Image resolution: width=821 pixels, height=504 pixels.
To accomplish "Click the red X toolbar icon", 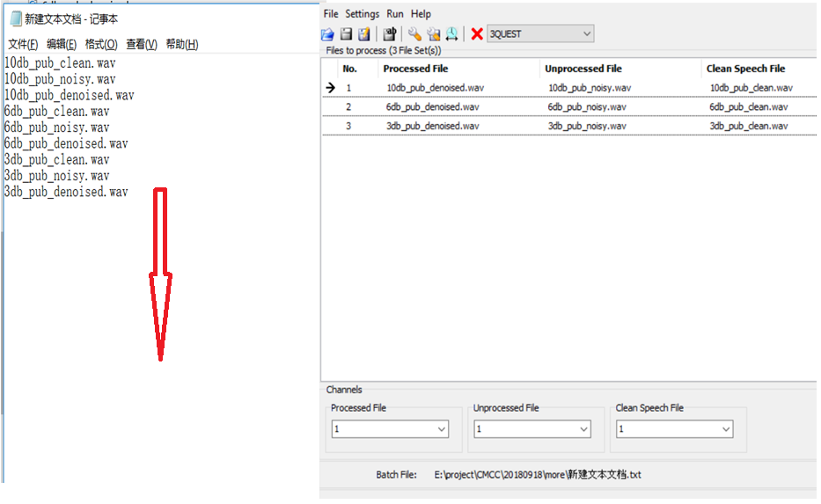I will click(x=476, y=34).
